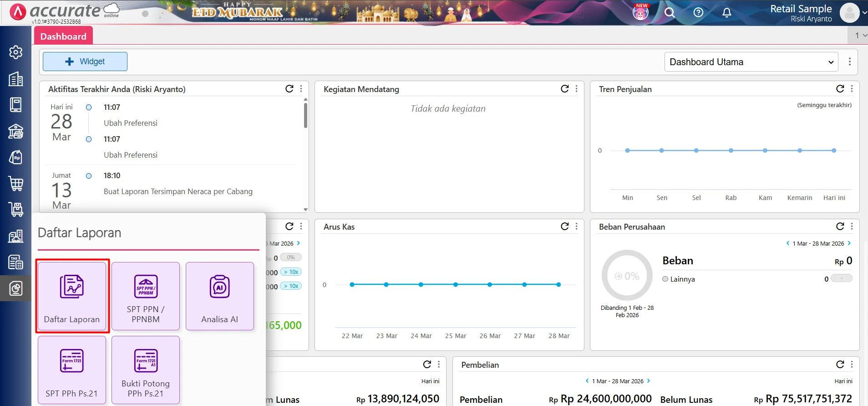The image size is (868, 406).
Task: Click Pembelian amount Rp 24,600,000,000
Action: 600,399
